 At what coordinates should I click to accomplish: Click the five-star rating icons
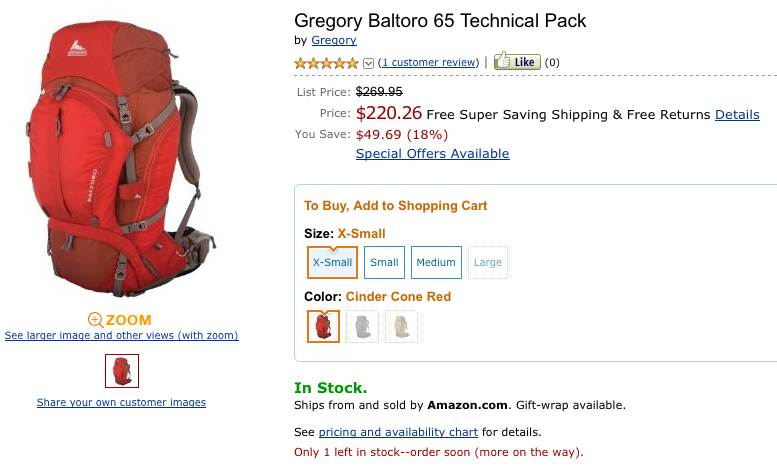[x=326, y=63]
